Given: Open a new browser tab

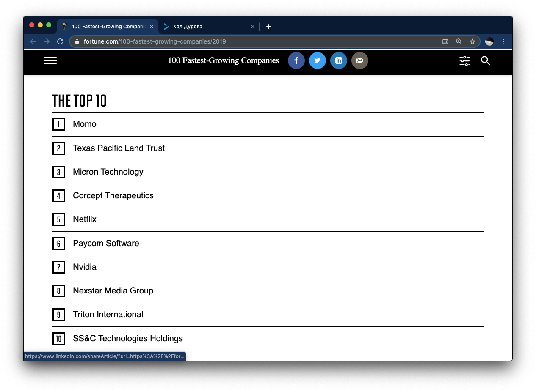Looking at the screenshot, I should [268, 27].
